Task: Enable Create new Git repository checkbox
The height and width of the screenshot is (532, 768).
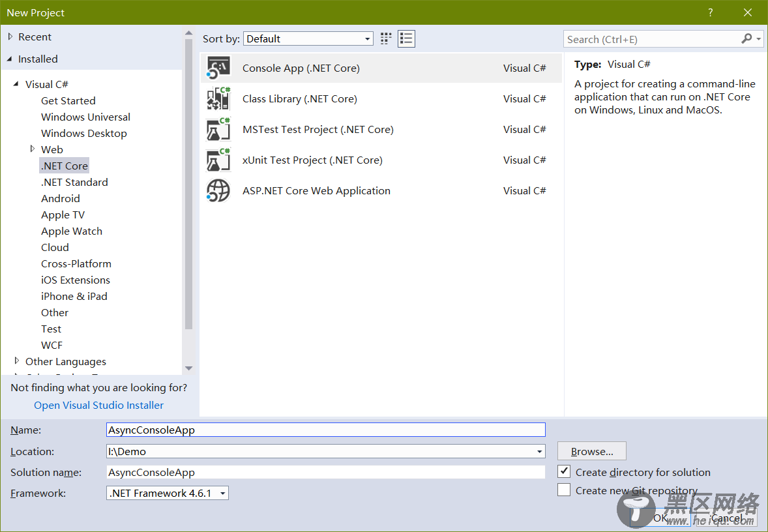Action: [x=564, y=490]
